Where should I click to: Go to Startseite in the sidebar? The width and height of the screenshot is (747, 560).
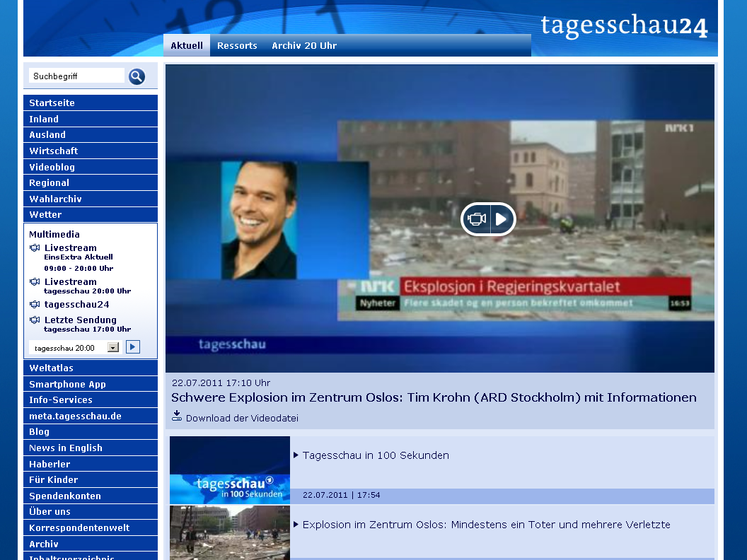pyautogui.click(x=91, y=103)
